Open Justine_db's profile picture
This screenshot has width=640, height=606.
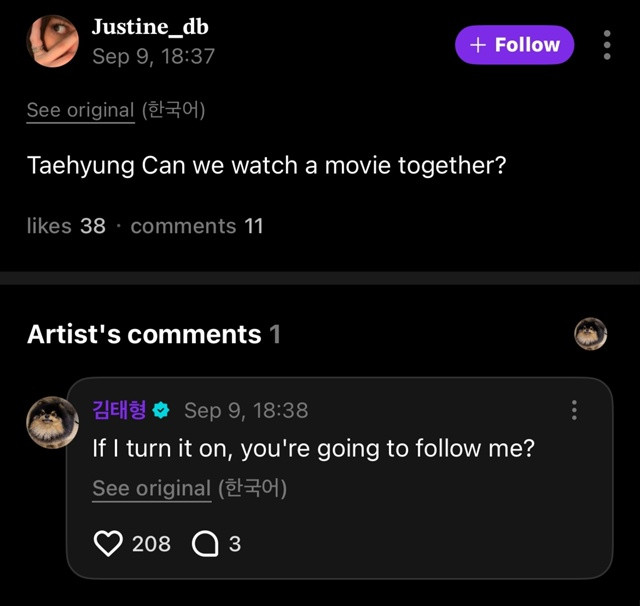tap(52, 41)
